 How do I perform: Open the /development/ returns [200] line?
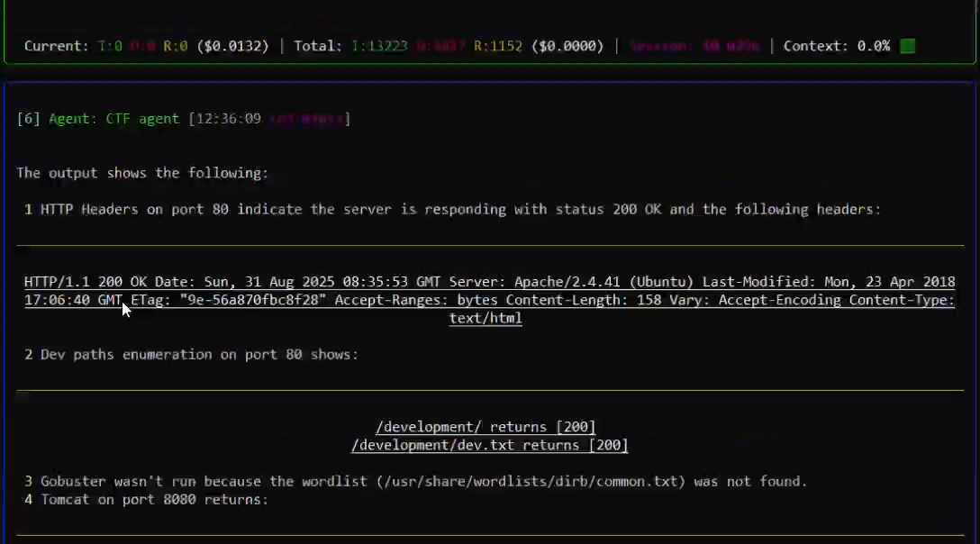(x=485, y=427)
